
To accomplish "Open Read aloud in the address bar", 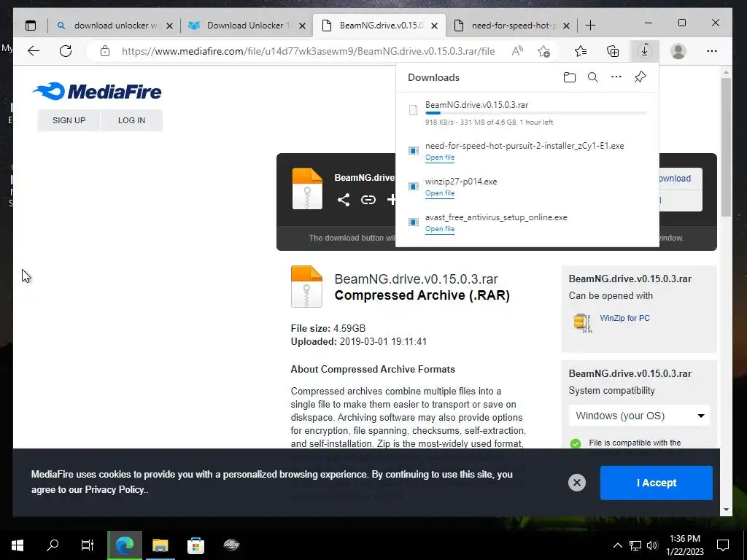I will point(517,51).
